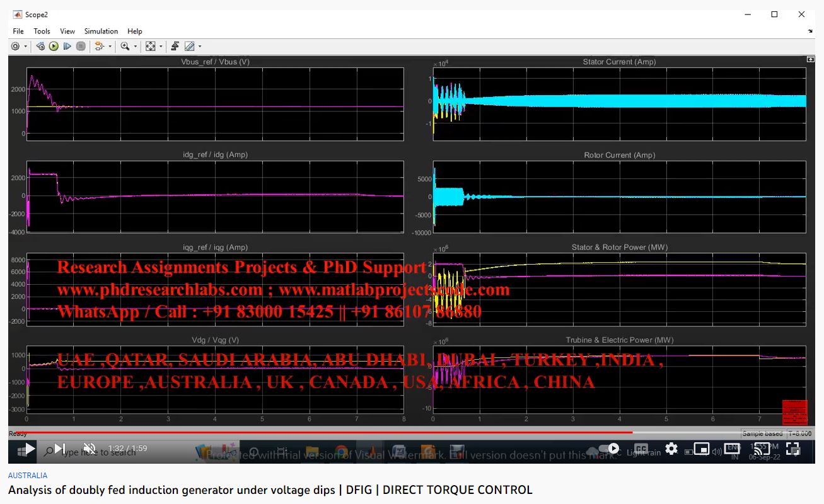The height and width of the screenshot is (504, 824).
Task: Select the Cursor Measurements ruler icon
Action: (189, 46)
